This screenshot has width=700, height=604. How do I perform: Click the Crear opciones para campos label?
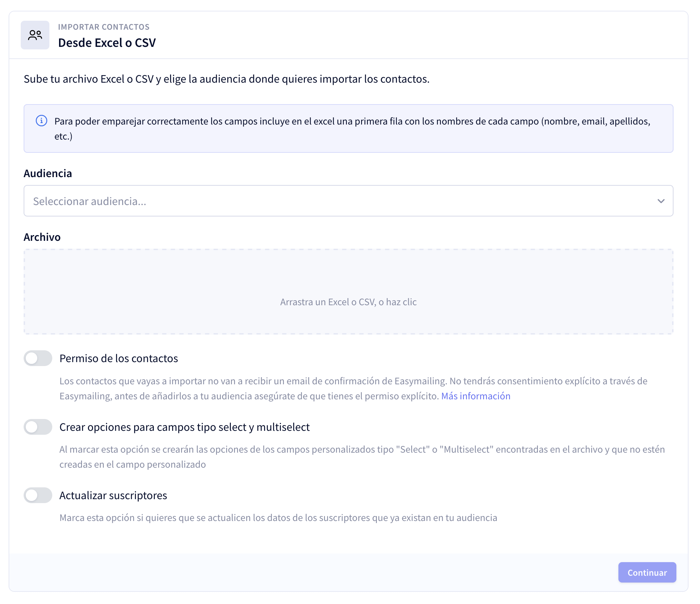[x=185, y=427]
